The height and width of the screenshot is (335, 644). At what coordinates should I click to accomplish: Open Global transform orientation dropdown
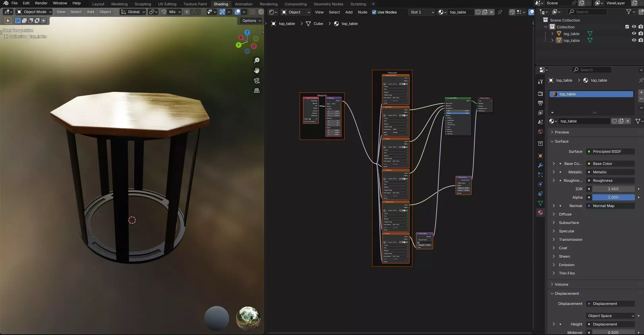pyautogui.click(x=133, y=12)
